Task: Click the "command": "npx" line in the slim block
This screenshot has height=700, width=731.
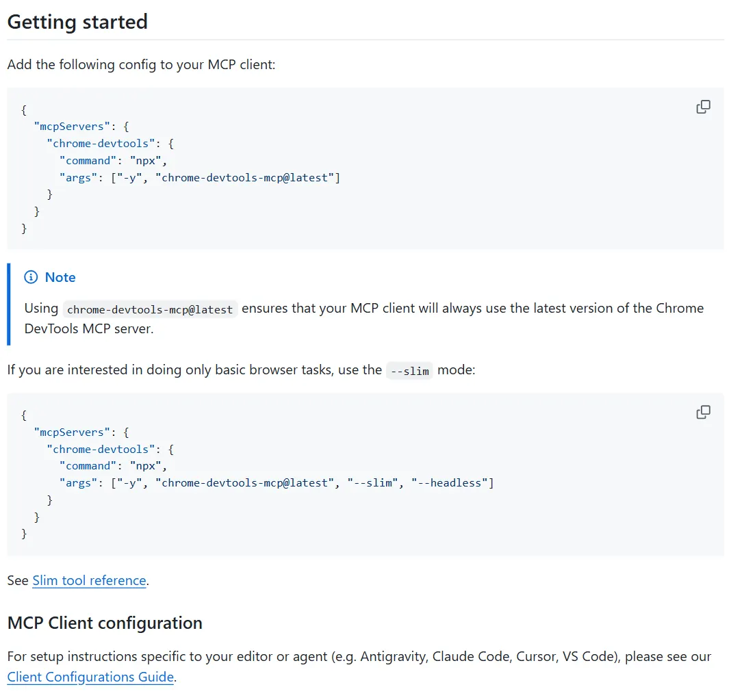Action: tap(113, 466)
